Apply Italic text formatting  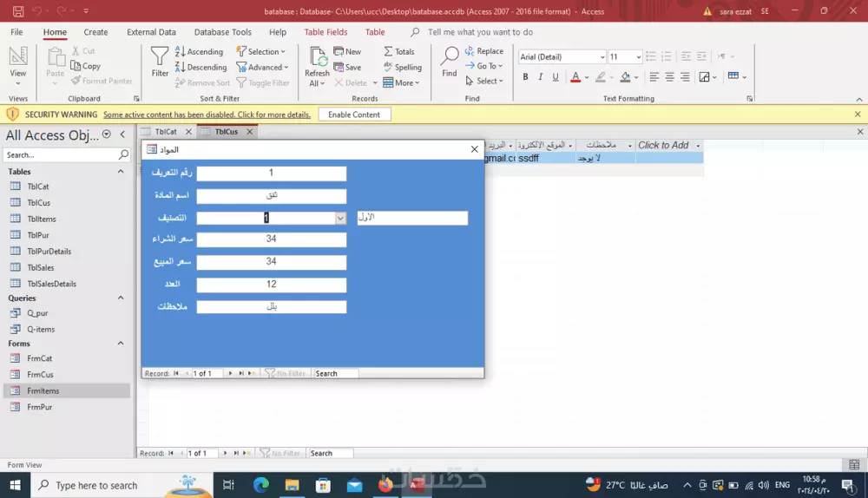point(540,77)
